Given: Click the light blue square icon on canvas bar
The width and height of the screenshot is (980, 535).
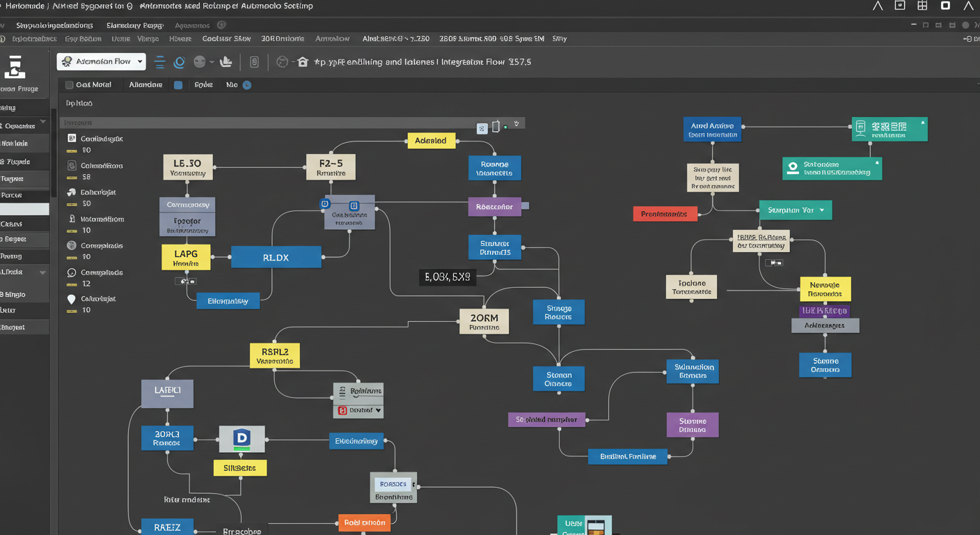Looking at the screenshot, I should point(482,128).
